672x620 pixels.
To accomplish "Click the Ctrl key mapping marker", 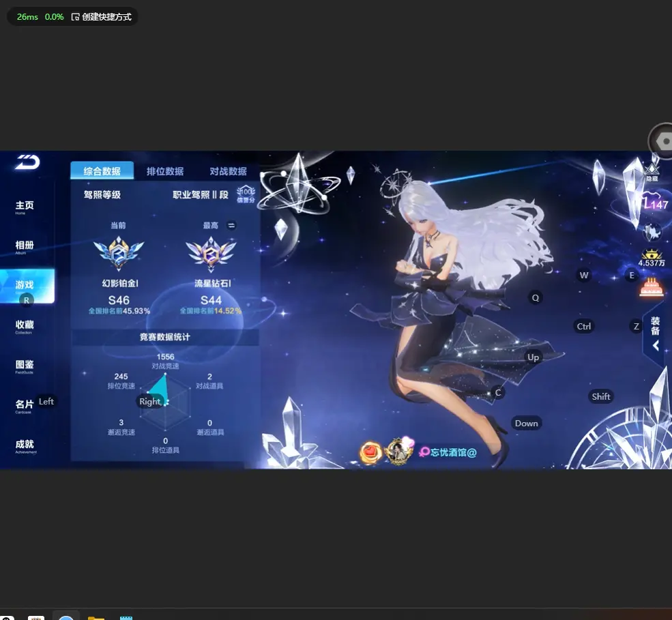I will [584, 327].
